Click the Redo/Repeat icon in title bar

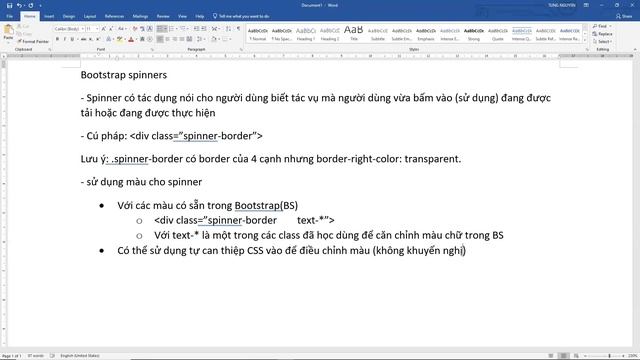click(31, 5)
